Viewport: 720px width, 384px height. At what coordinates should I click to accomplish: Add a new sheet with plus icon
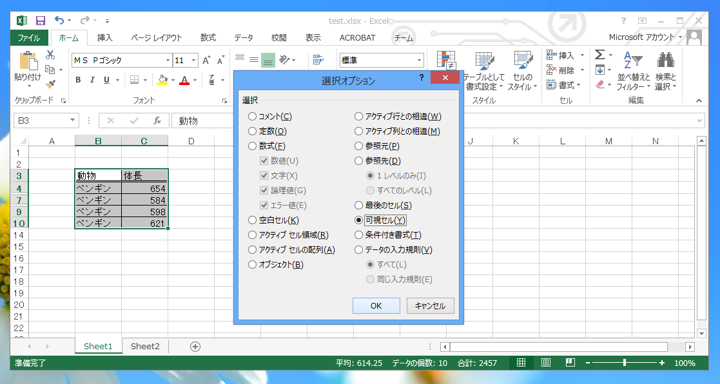(x=195, y=346)
